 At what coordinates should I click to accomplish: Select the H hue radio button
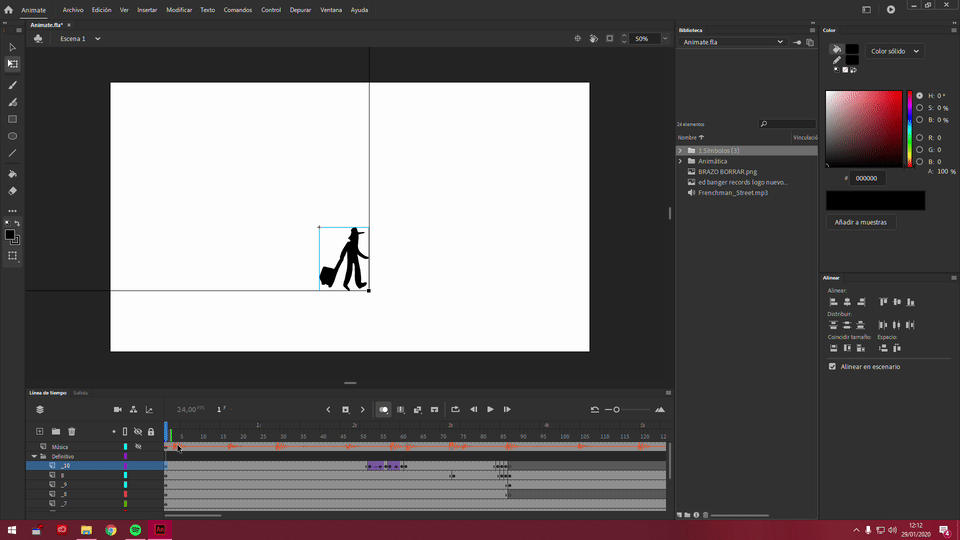coord(920,96)
